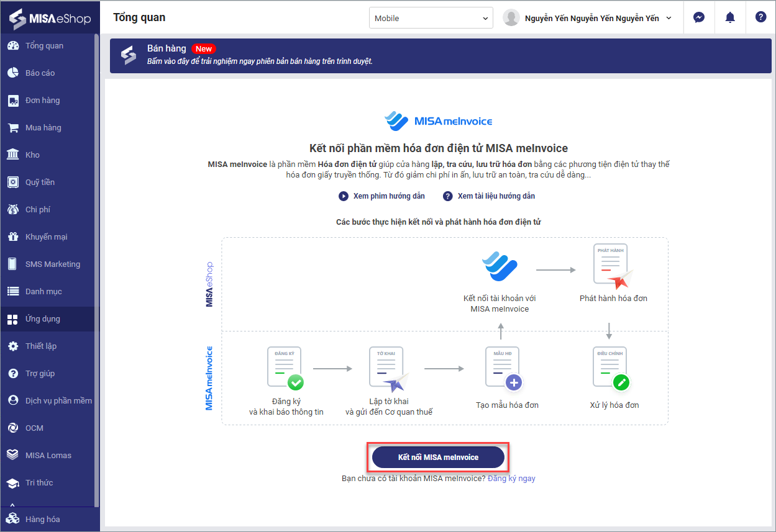The height and width of the screenshot is (532, 776).
Task: Click the Khuyến mại gift icon
Action: tap(12, 237)
